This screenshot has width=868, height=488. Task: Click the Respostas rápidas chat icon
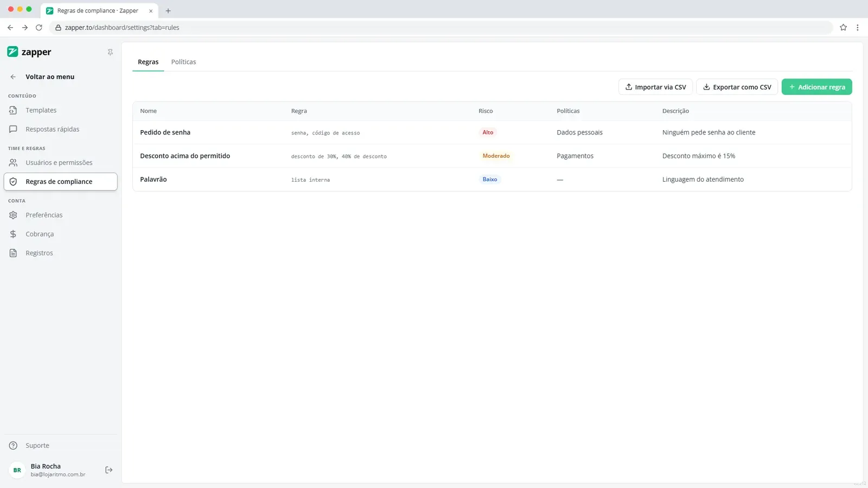(13, 129)
